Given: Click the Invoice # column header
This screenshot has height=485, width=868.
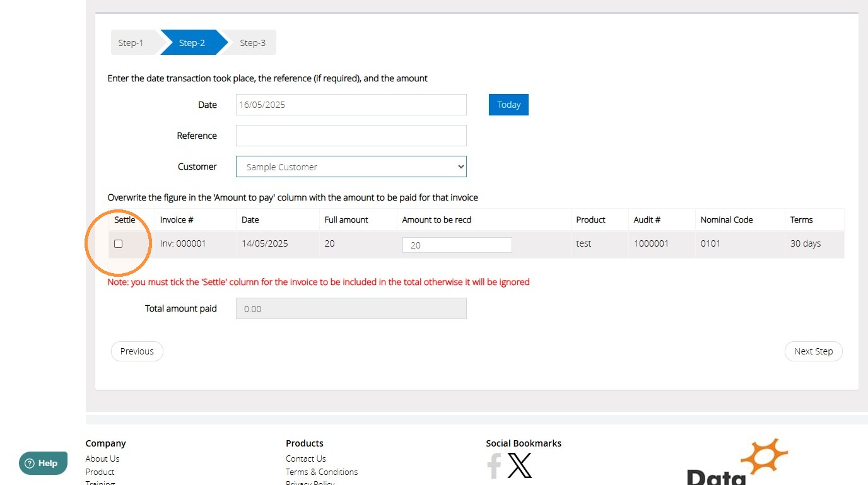Looking at the screenshot, I should [x=177, y=219].
